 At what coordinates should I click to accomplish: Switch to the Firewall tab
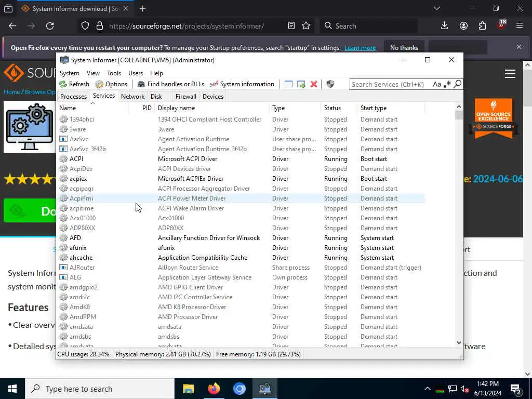[x=185, y=96]
